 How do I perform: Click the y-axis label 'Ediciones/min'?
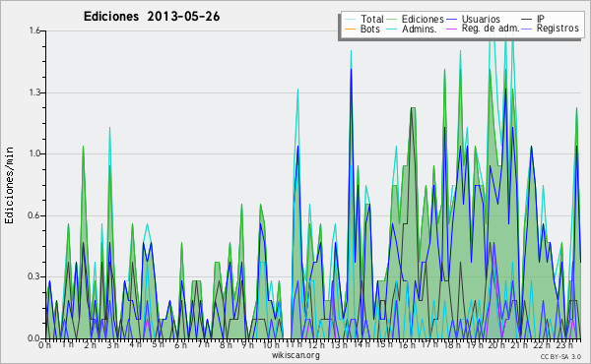pyautogui.click(x=9, y=185)
